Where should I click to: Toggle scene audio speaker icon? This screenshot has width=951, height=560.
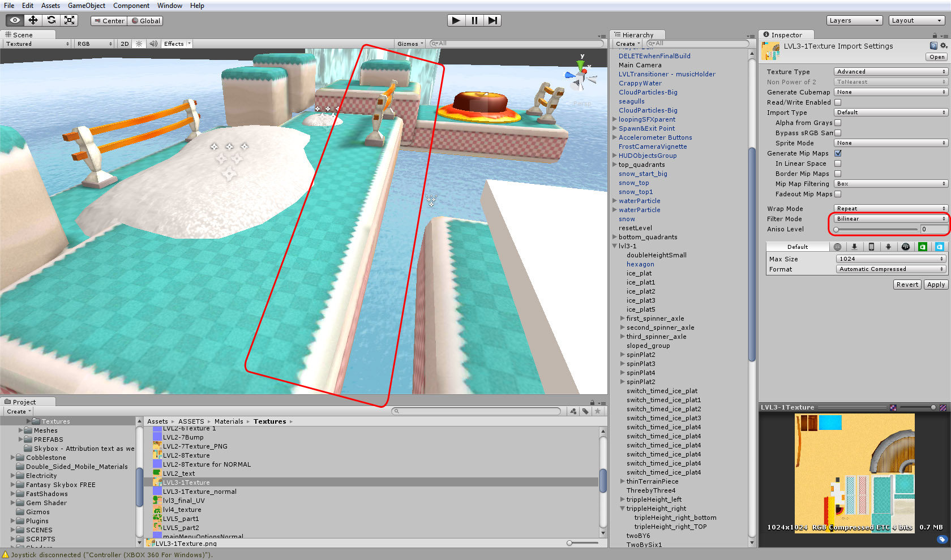point(153,44)
